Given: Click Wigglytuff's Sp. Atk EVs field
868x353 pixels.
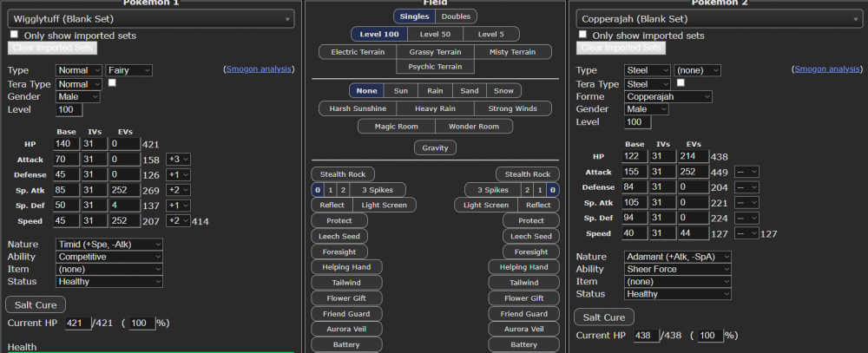Looking at the screenshot, I should pyautogui.click(x=124, y=190).
